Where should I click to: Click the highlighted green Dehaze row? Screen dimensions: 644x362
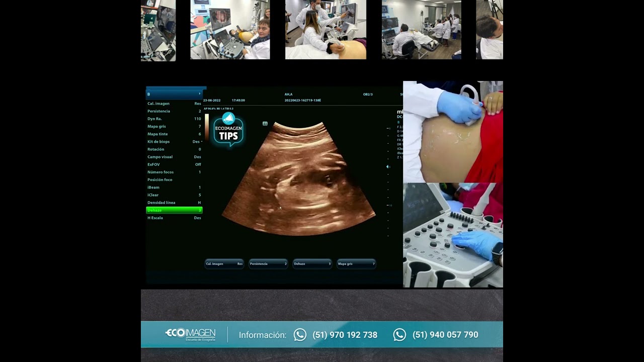click(174, 210)
